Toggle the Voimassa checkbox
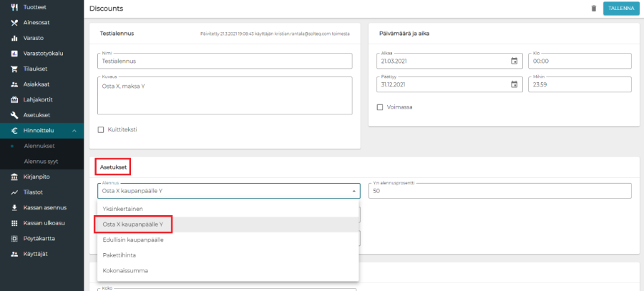Image resolution: width=644 pixels, height=291 pixels. (380, 107)
